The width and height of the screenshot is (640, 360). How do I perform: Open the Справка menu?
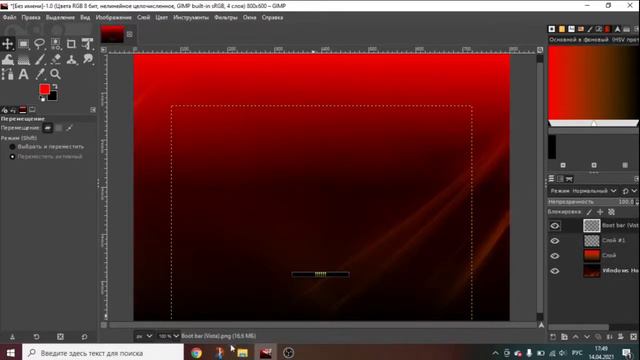(x=272, y=18)
